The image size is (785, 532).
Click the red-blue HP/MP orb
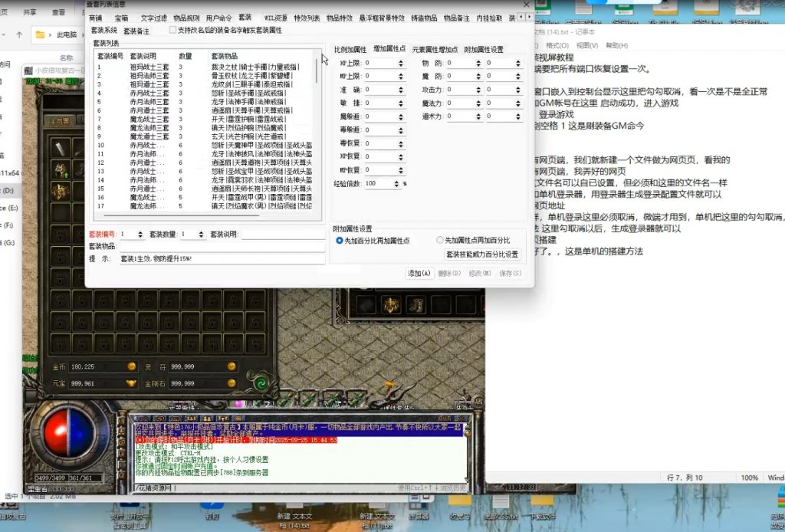click(x=70, y=433)
